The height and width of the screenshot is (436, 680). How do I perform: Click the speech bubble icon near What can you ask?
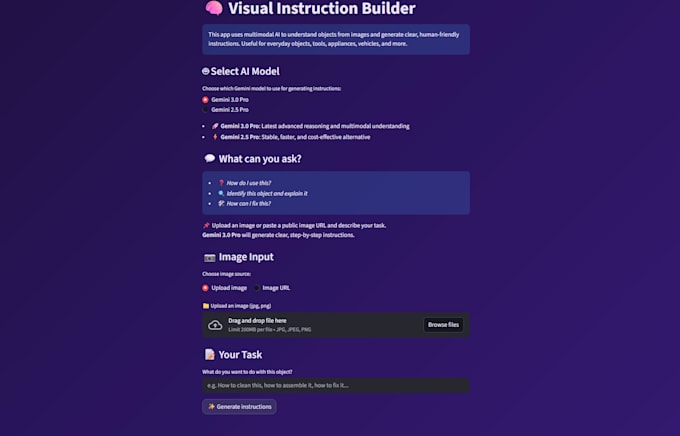point(209,158)
